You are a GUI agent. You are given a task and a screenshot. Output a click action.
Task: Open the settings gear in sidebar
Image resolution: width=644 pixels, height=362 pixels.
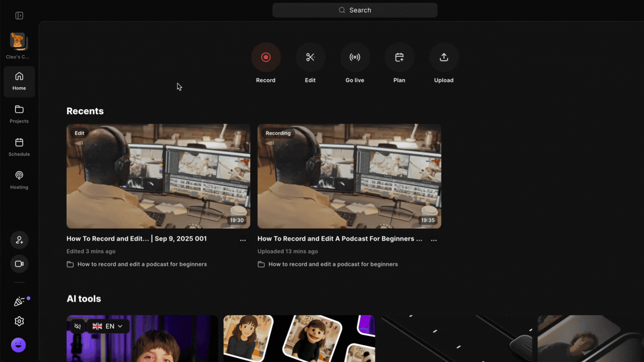tap(19, 321)
